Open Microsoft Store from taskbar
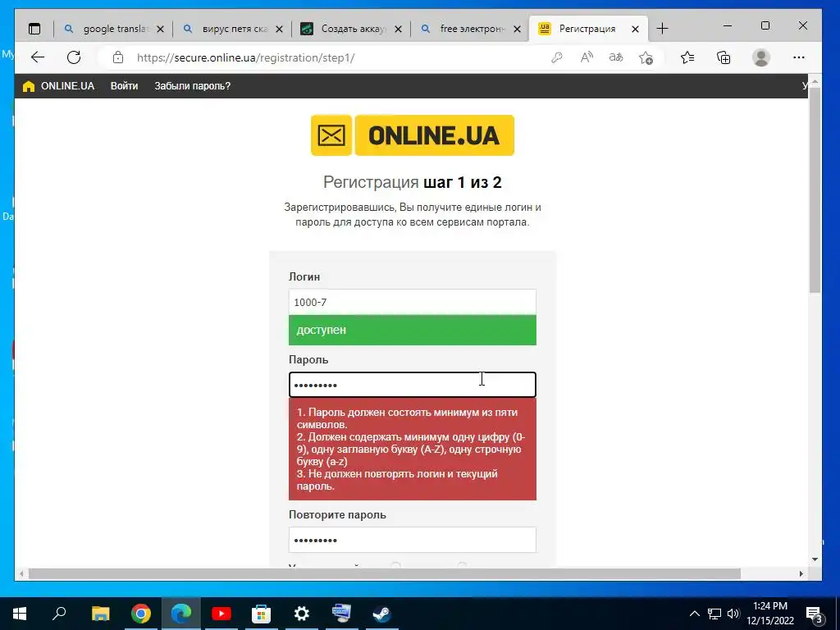The image size is (840, 630). 262,614
